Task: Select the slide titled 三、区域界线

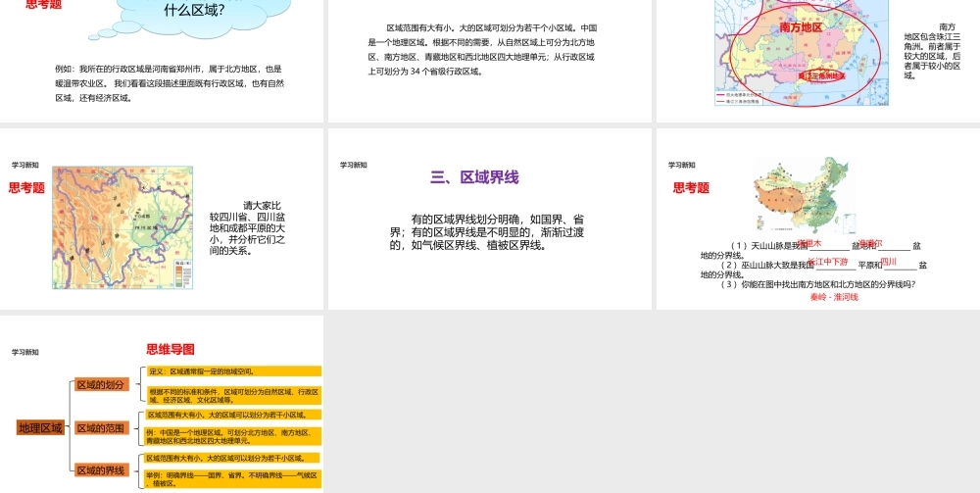Action: pos(489,219)
